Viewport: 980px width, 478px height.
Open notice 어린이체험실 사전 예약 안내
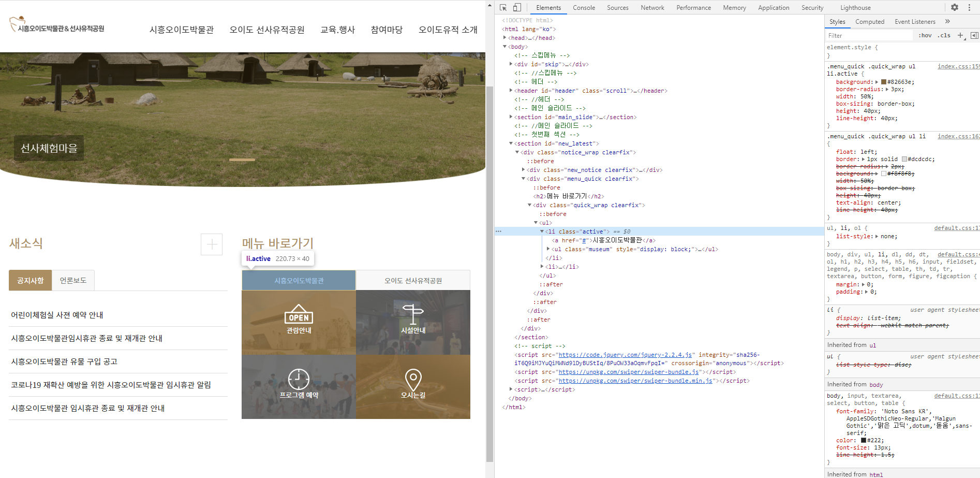point(57,315)
